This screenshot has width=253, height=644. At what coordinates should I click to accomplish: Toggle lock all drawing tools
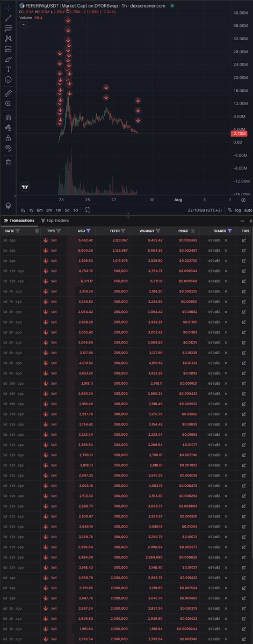8,138
